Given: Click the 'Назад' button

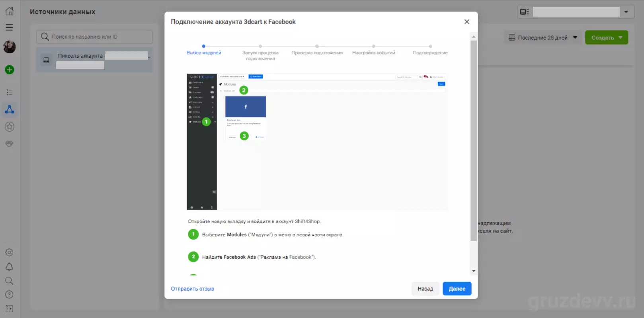Looking at the screenshot, I should (x=425, y=289).
